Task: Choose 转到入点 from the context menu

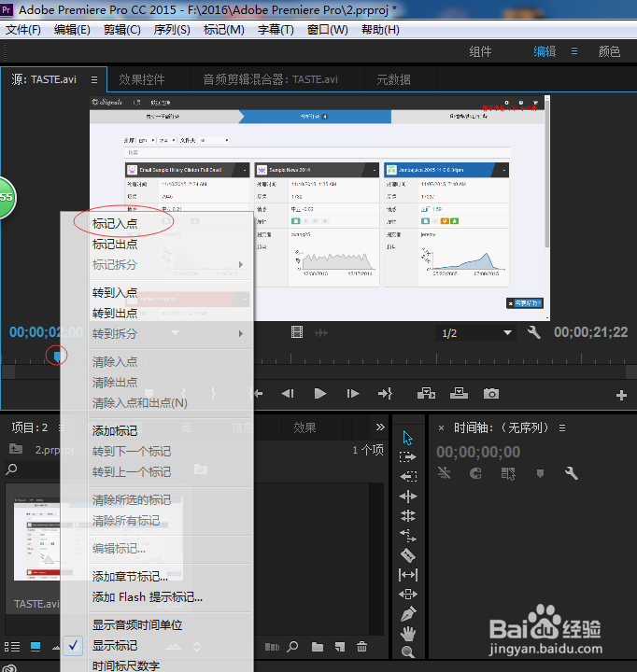Action: point(115,292)
